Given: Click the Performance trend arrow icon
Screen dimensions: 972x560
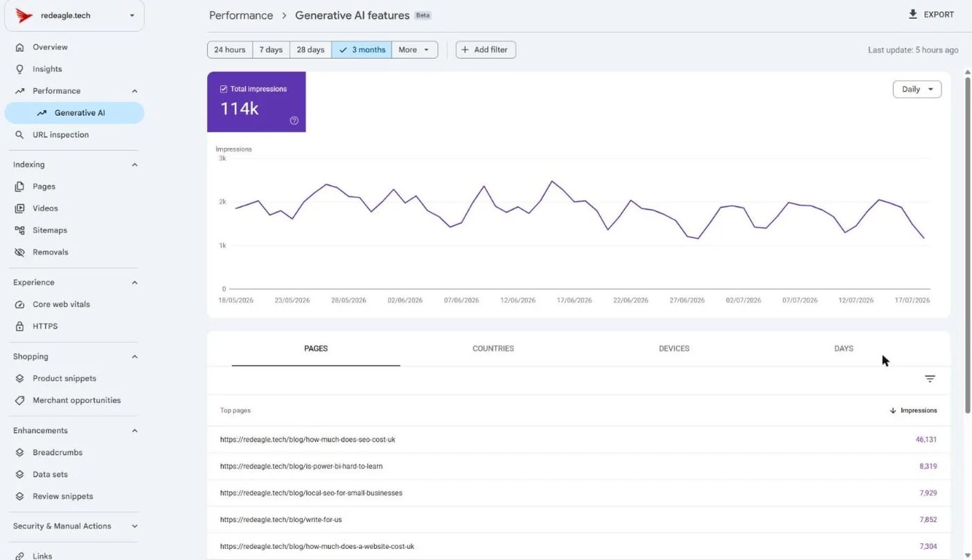Looking at the screenshot, I should point(19,91).
